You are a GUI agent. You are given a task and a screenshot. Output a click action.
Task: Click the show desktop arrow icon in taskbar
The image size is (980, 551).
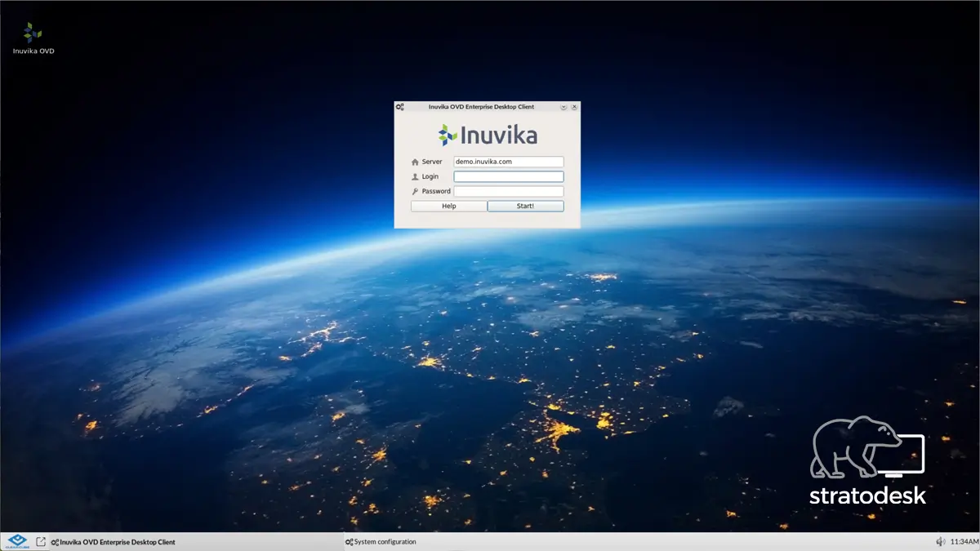click(41, 541)
